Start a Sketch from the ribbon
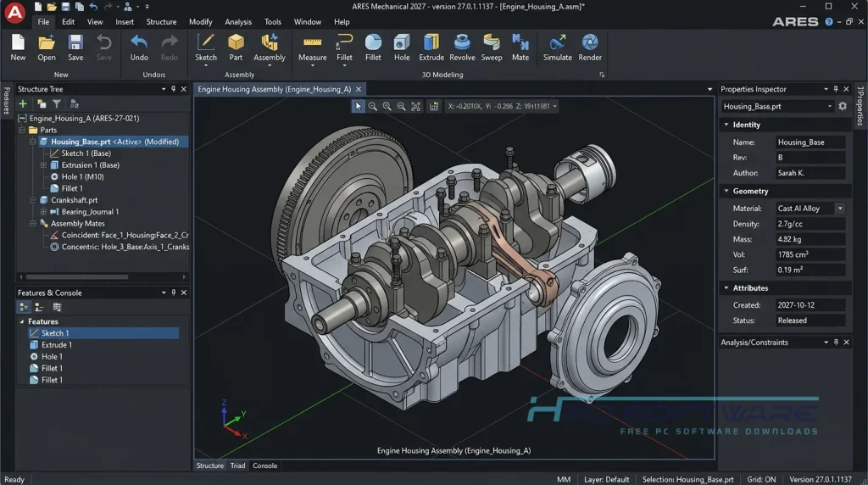This screenshot has height=485, width=868. [x=206, y=47]
